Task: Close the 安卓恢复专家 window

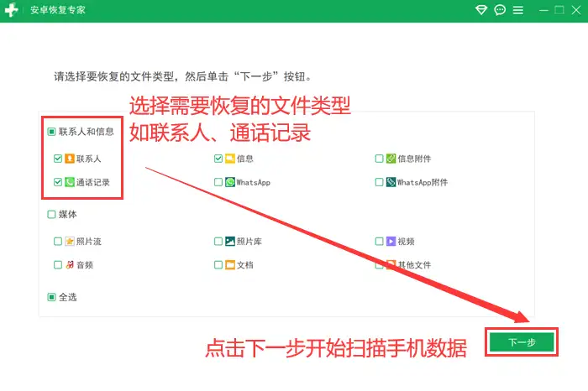Action: click(576, 10)
